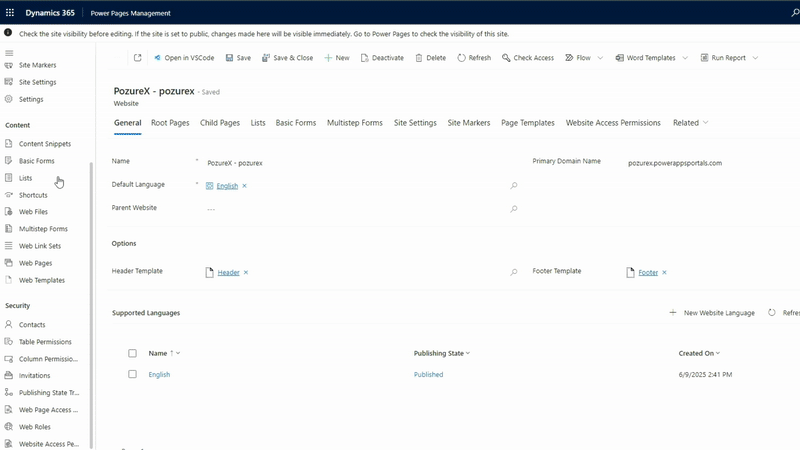
Task: Open Web Files in sidebar
Action: coord(33,212)
